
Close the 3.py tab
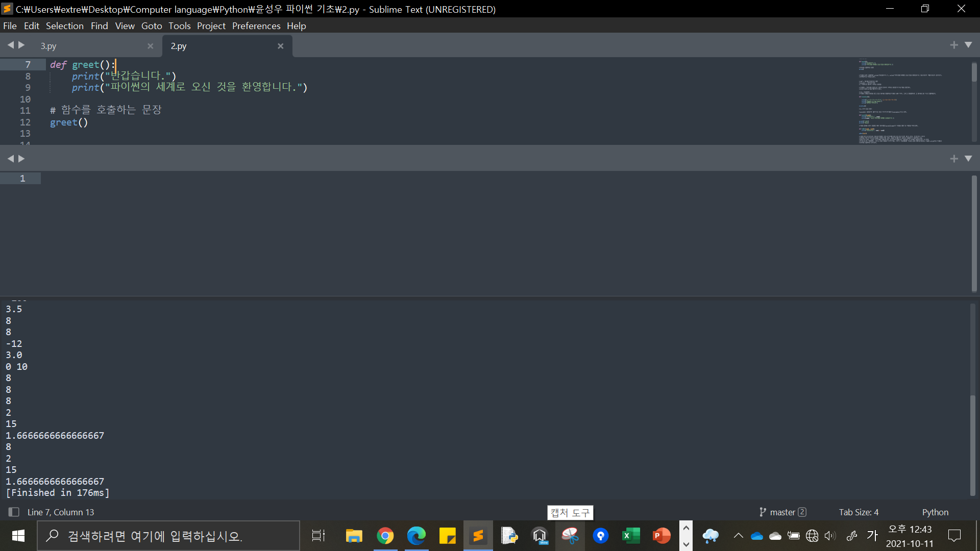click(150, 46)
